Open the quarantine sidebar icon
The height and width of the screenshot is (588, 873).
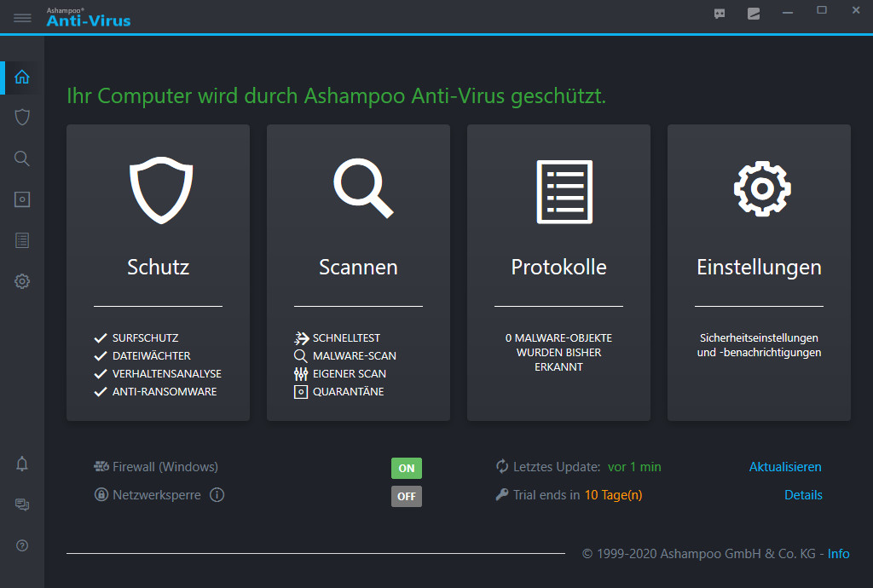click(22, 199)
